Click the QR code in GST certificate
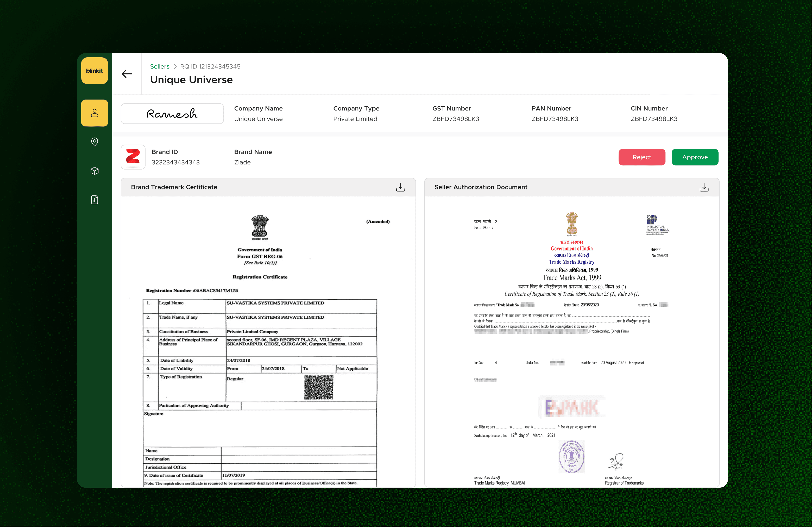Screen dimensions: 812x527 (x=319, y=387)
